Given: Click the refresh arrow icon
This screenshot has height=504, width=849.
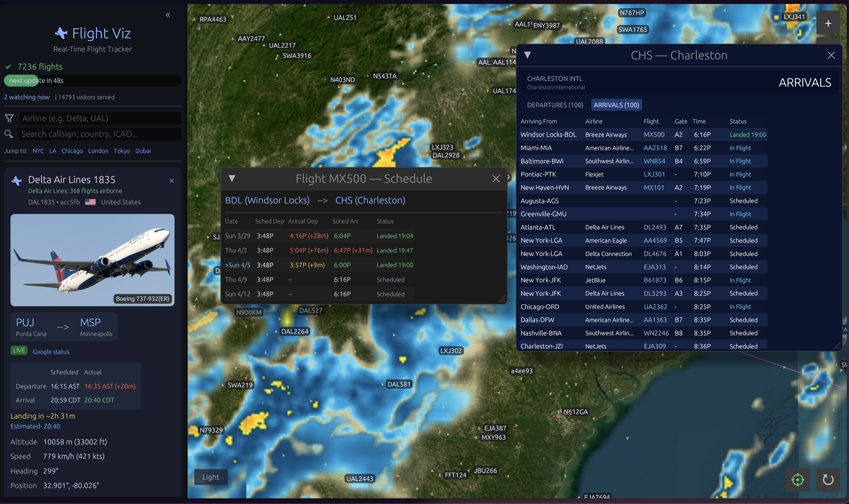Looking at the screenshot, I should click(828, 480).
